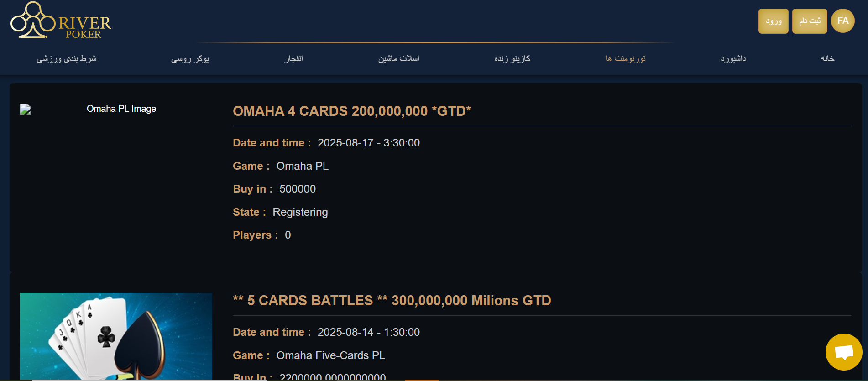Image resolution: width=868 pixels, height=381 pixels.
Task: Click the River Poker logo
Action: pyautogui.click(x=61, y=21)
